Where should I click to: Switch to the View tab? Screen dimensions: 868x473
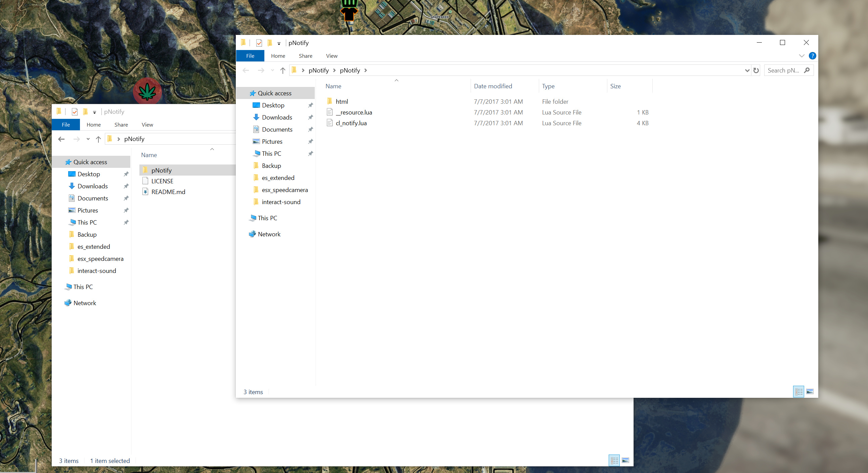coord(332,56)
